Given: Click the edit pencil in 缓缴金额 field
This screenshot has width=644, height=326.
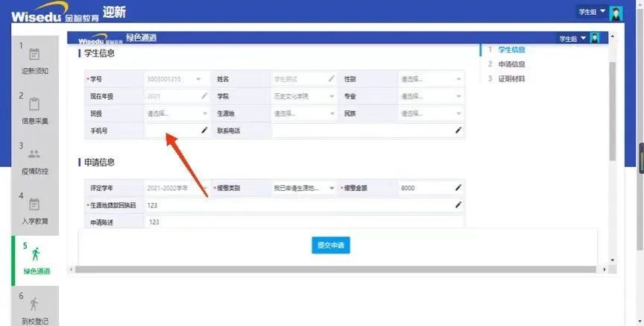Looking at the screenshot, I should pos(458,188).
